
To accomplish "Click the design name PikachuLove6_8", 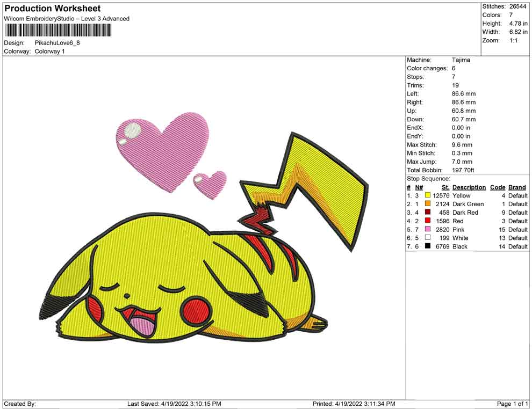I will click(x=57, y=43).
